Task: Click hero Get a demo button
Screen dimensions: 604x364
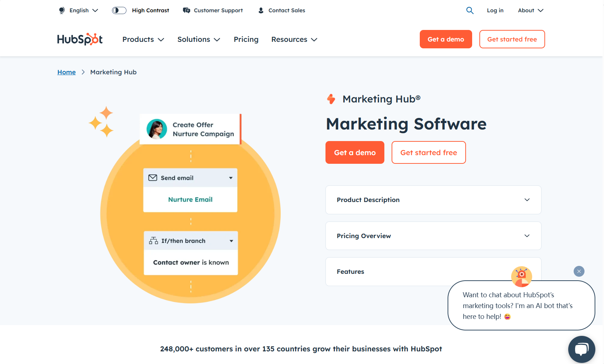Action: (355, 152)
